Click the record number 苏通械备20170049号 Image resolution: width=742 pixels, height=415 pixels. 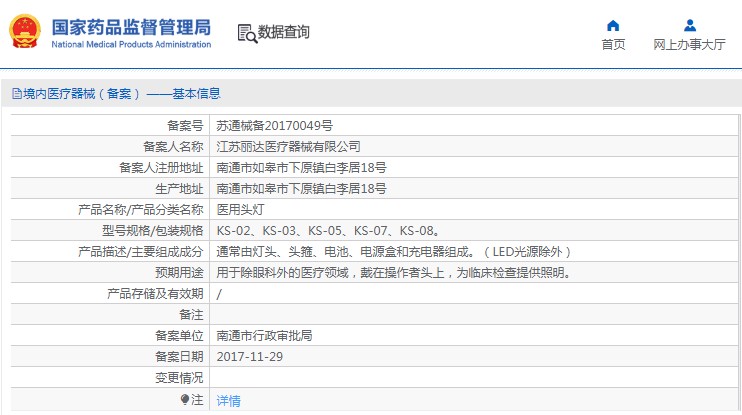pos(275,126)
